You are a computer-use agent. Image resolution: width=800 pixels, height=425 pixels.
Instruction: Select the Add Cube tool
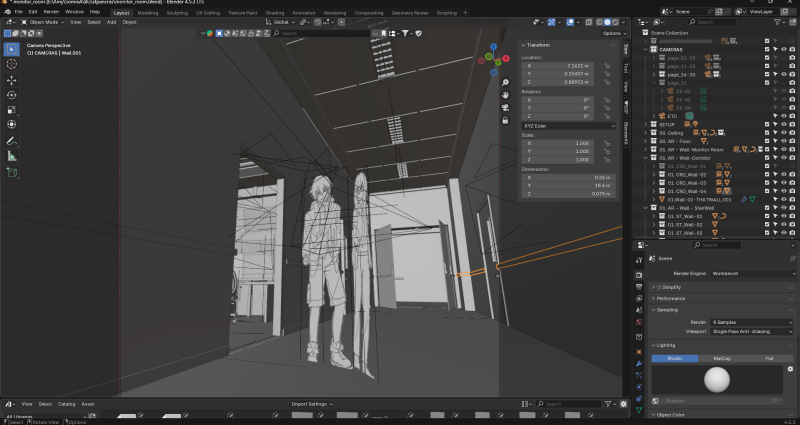pyautogui.click(x=12, y=172)
